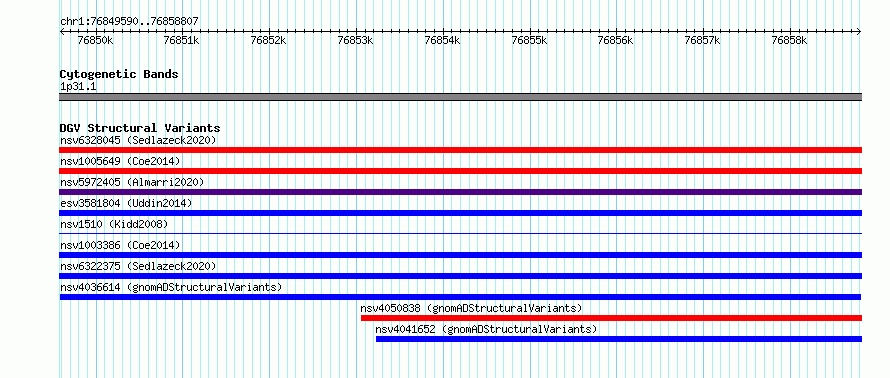
Task: Click the blue bar under nsv1003386
Action: coord(460,255)
